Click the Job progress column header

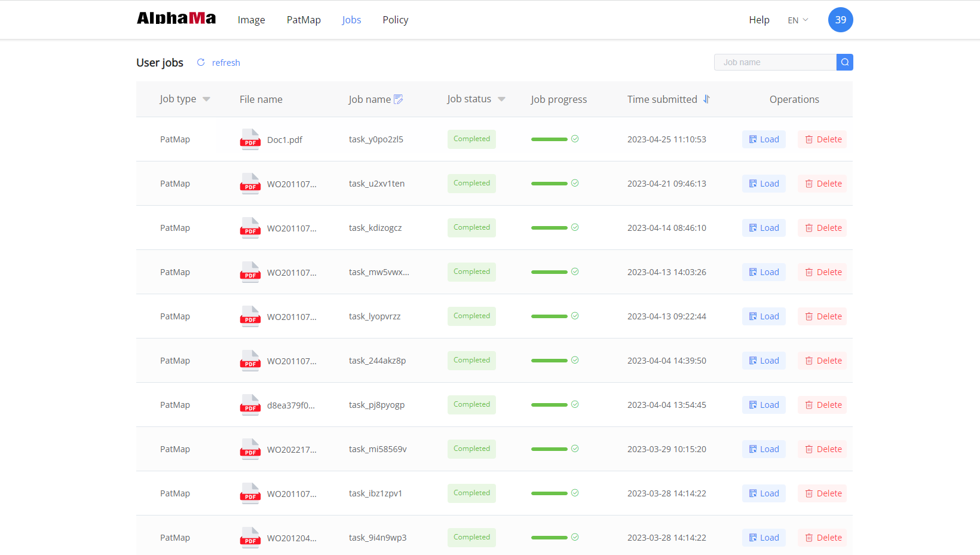pyautogui.click(x=559, y=99)
